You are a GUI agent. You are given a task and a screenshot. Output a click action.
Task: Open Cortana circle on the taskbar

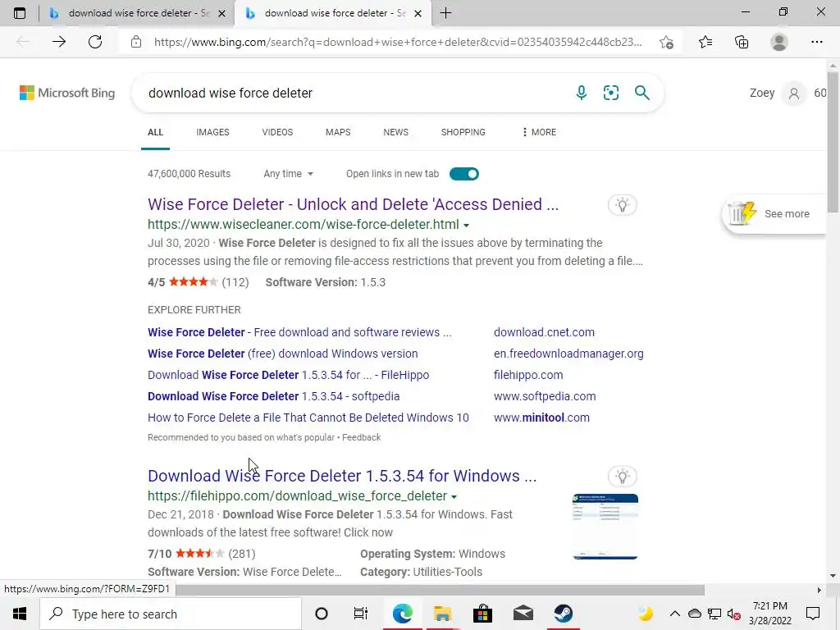322,614
